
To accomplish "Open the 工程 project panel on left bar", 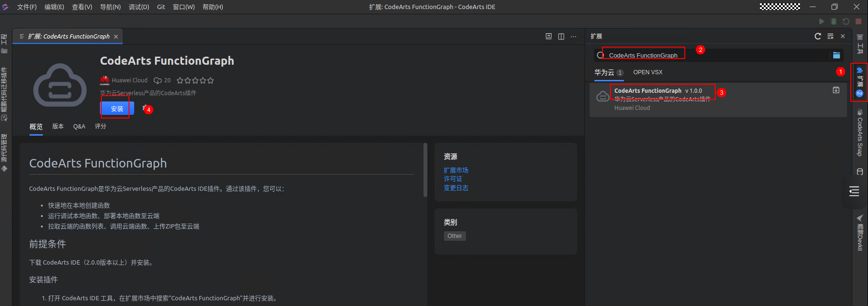I will tap(4, 44).
